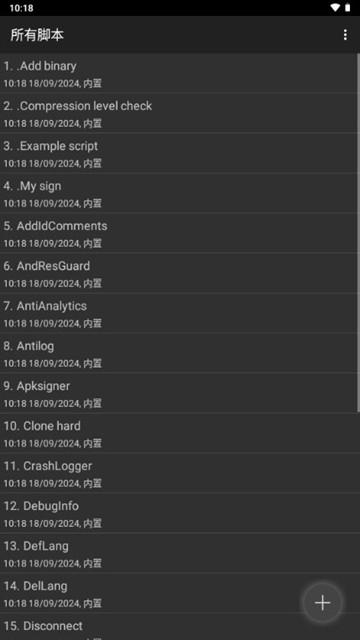This screenshot has width=360, height=640.
Task: Choose the .My sign script
Action: point(178,193)
